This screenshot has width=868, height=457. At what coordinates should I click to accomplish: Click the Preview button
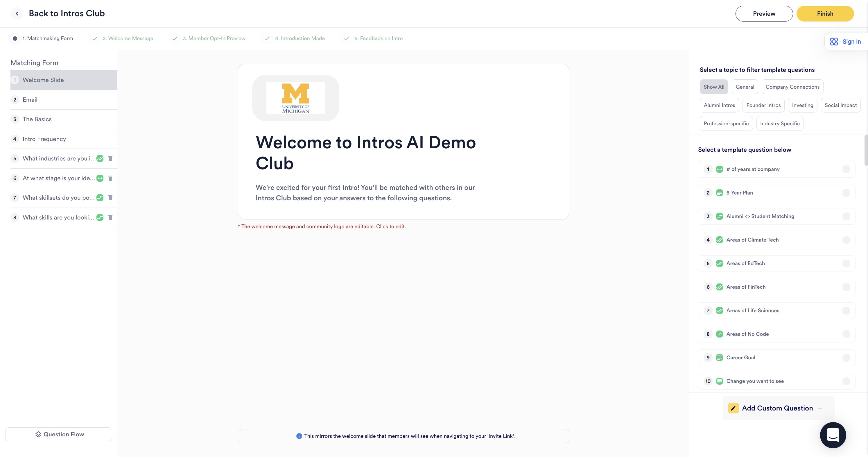[x=764, y=13]
